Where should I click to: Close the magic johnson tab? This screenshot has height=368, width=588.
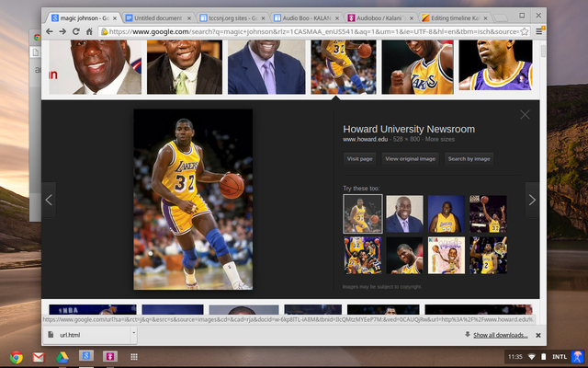pos(115,18)
